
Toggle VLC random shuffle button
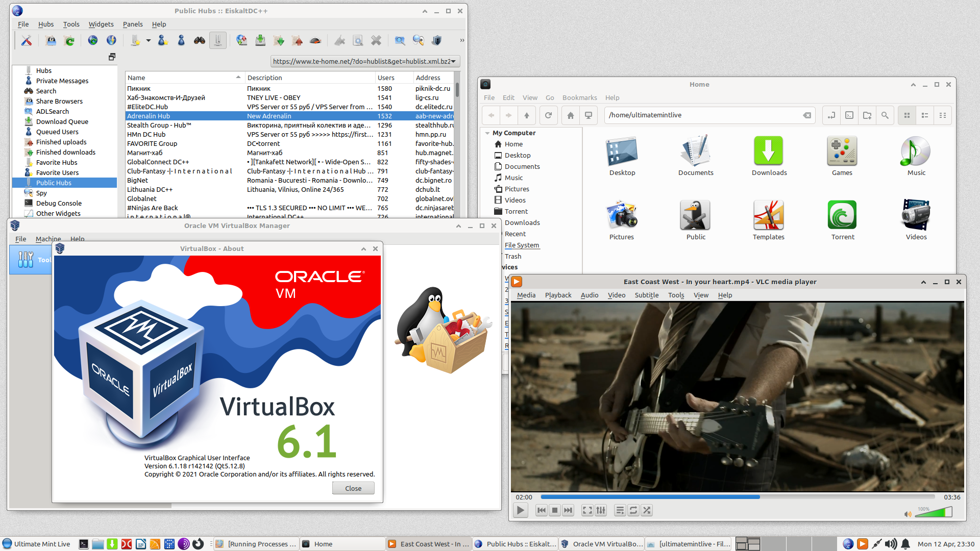click(647, 510)
